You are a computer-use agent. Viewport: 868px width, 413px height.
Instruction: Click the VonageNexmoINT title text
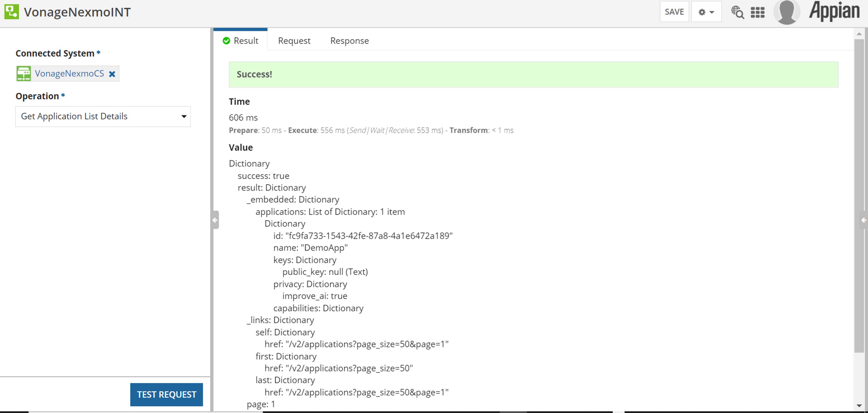tap(77, 12)
